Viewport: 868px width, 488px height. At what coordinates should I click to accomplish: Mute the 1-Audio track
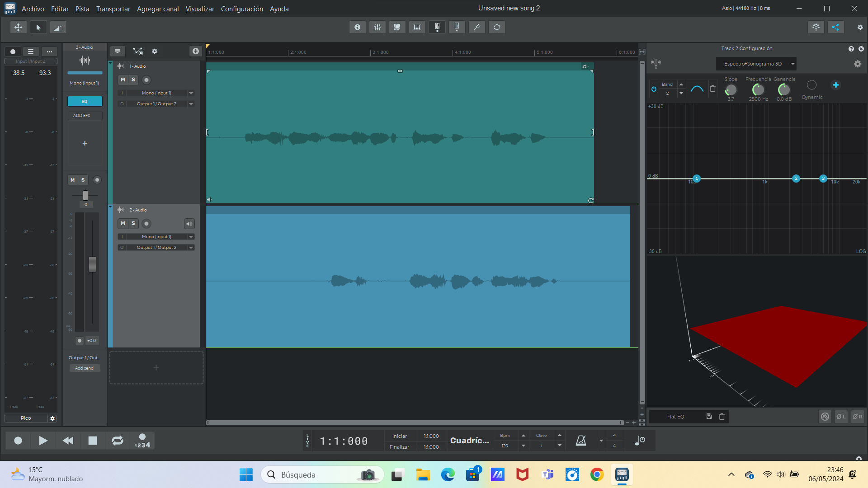(123, 80)
